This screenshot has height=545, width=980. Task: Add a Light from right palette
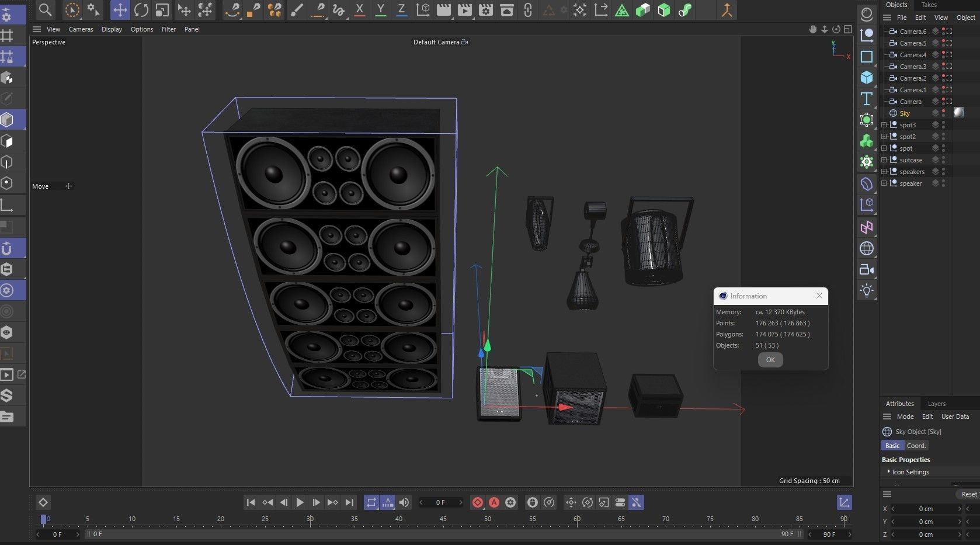pos(867,290)
